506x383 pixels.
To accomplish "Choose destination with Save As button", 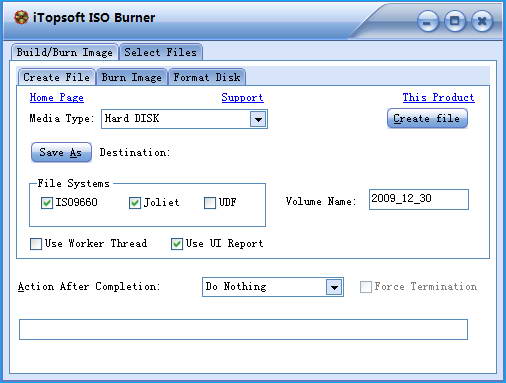I will 61,152.
